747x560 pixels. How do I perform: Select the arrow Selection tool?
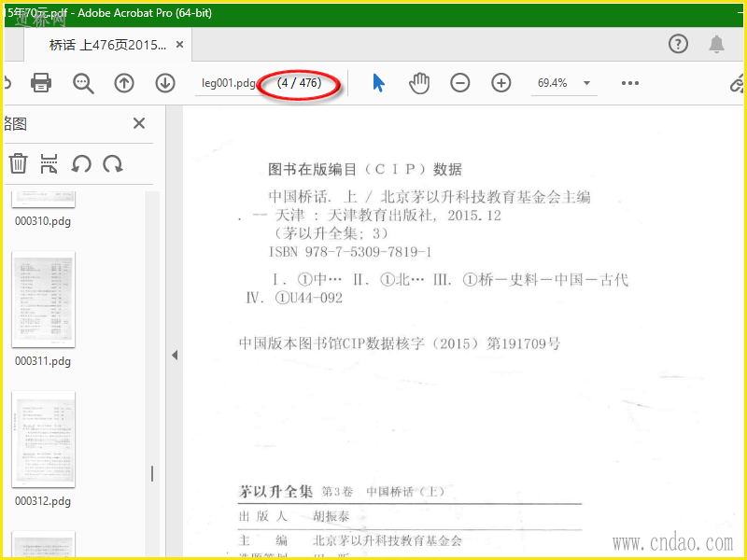(378, 83)
